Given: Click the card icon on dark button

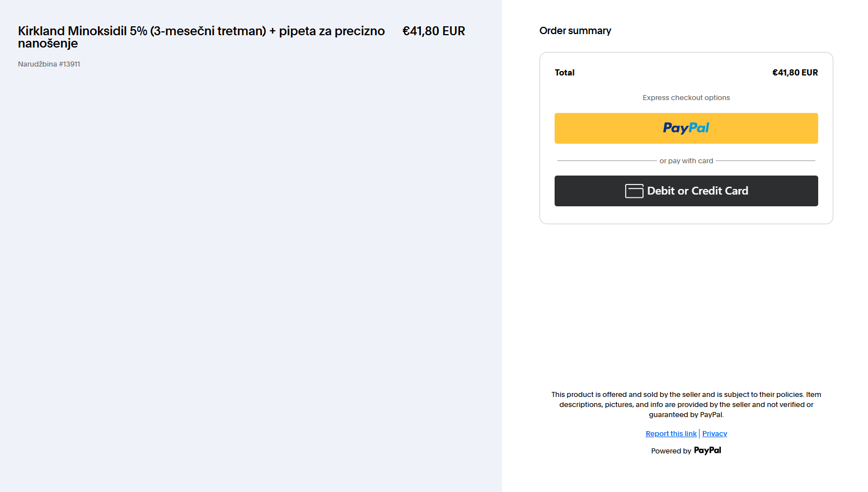Looking at the screenshot, I should click(x=634, y=191).
